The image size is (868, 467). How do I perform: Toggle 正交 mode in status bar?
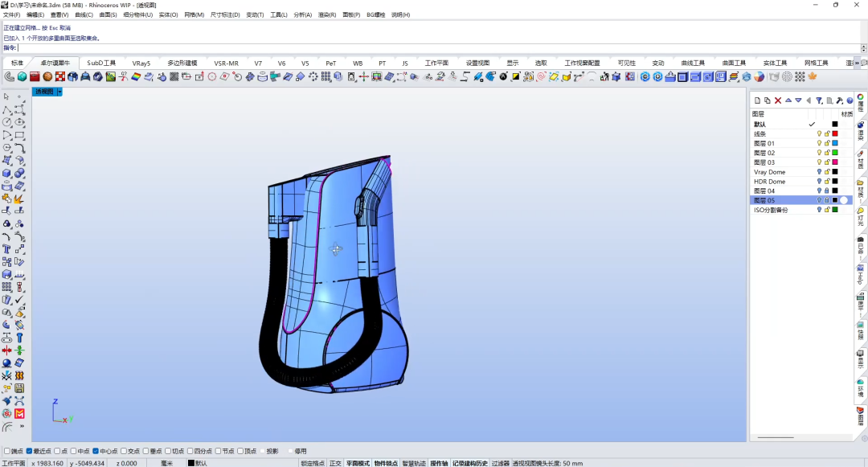pyautogui.click(x=335, y=463)
